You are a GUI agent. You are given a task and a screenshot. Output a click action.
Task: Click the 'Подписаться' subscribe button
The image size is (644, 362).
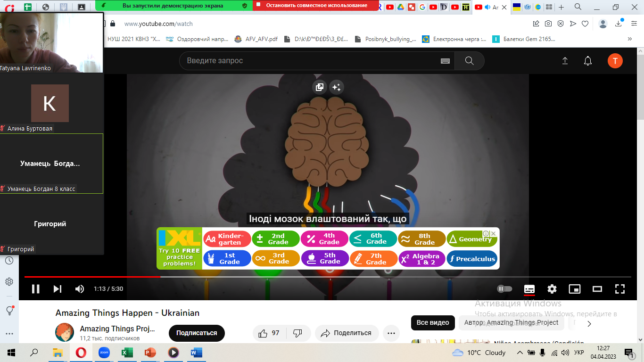(197, 333)
